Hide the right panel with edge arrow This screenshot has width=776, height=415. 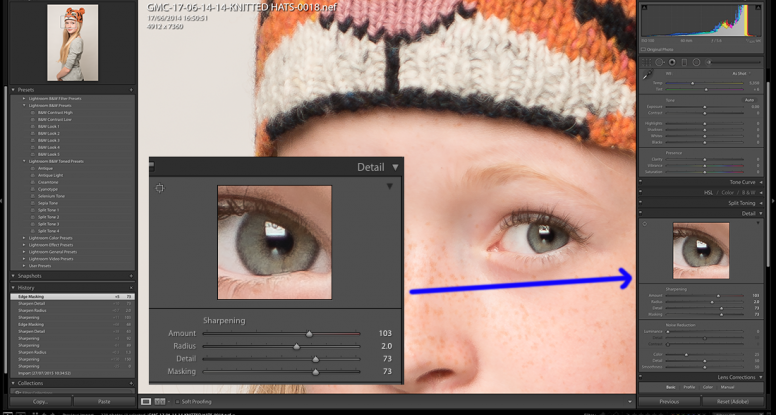[773, 200]
